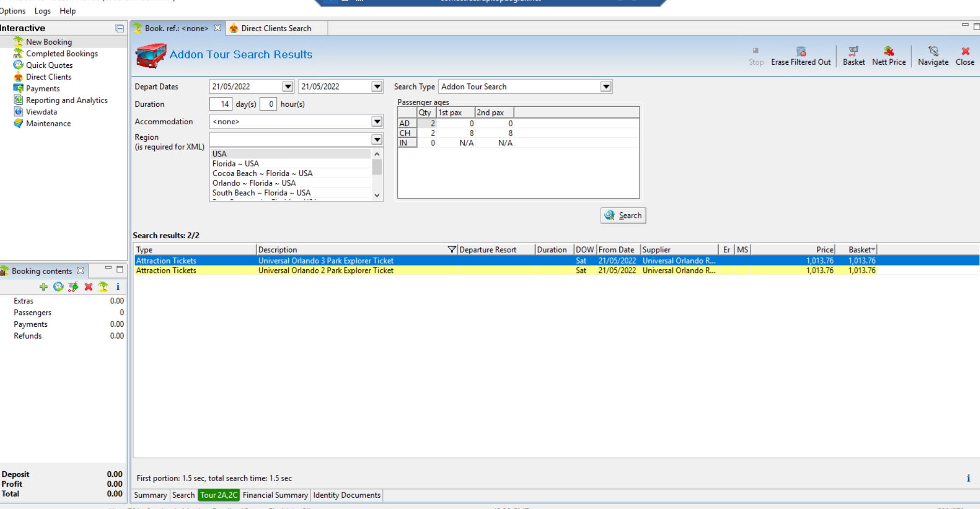Switch to the Summary bottom tab
980x509 pixels.
[151, 495]
